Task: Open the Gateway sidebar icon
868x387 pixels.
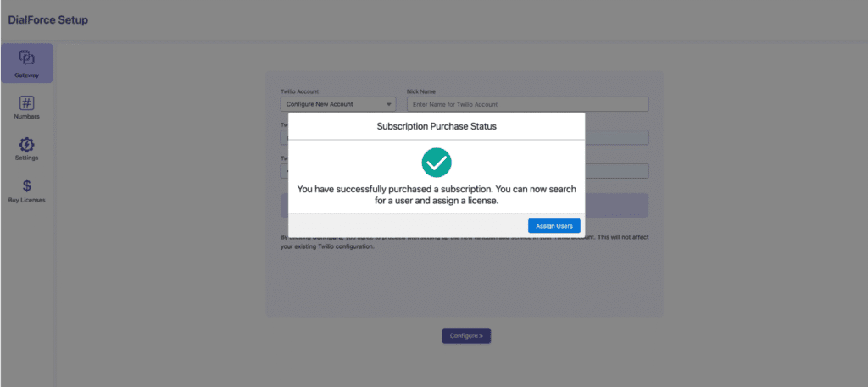Action: click(26, 58)
